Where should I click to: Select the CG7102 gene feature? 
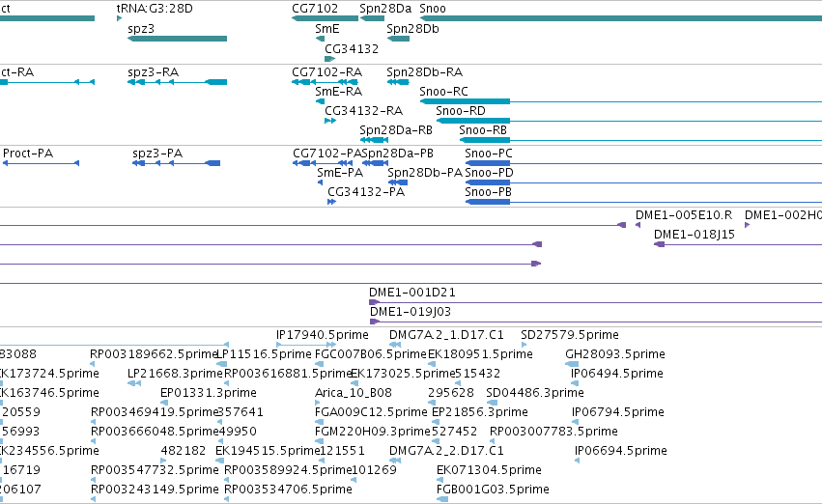pos(325,18)
